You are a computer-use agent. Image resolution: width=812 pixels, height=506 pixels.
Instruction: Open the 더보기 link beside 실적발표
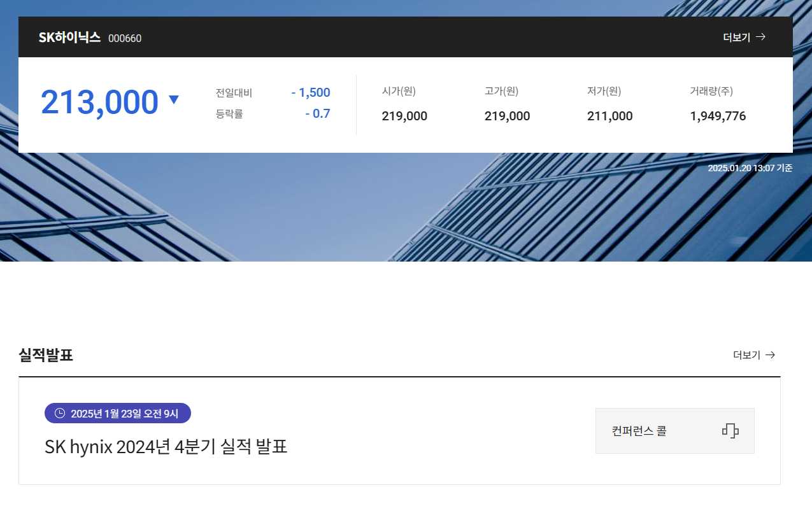click(754, 355)
